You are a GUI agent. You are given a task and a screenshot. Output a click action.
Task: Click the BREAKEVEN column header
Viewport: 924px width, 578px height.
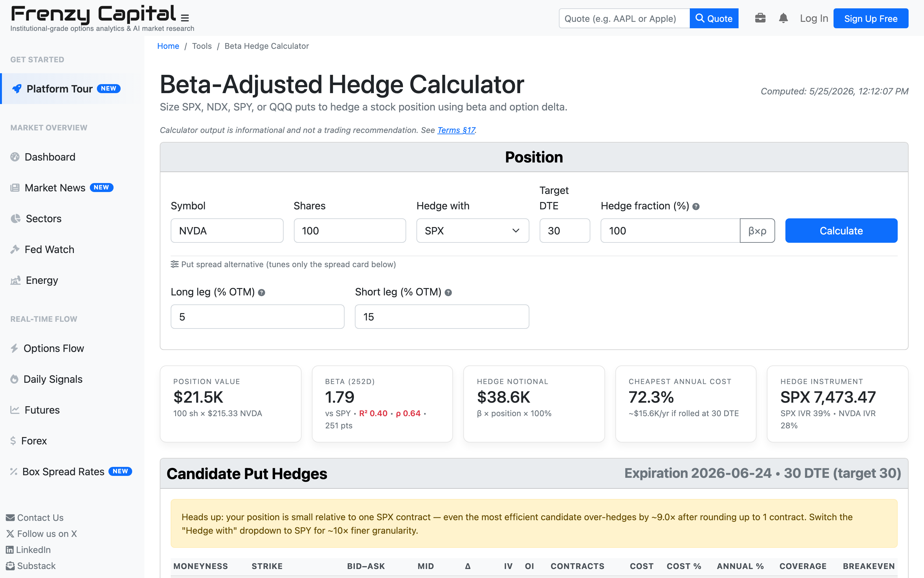coord(868,566)
